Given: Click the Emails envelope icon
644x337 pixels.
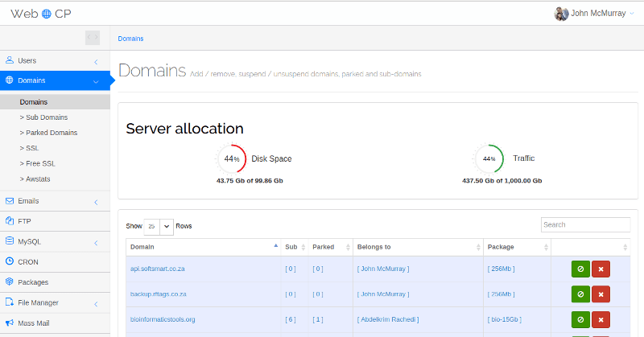Looking at the screenshot, I should pos(10,201).
